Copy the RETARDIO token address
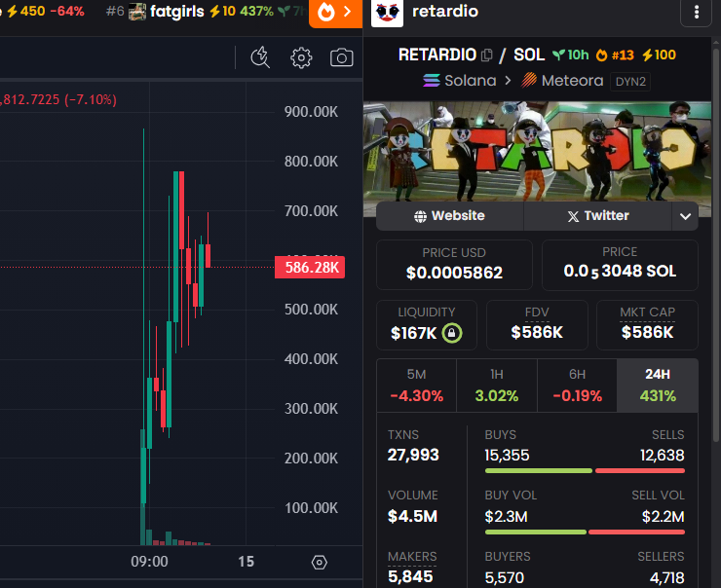Viewport: 721px width, 588px height. [487, 55]
